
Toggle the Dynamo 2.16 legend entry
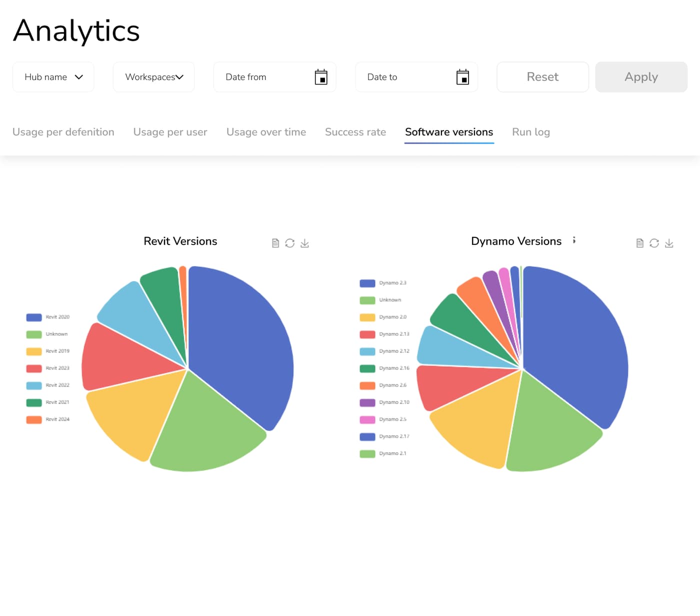pos(384,368)
